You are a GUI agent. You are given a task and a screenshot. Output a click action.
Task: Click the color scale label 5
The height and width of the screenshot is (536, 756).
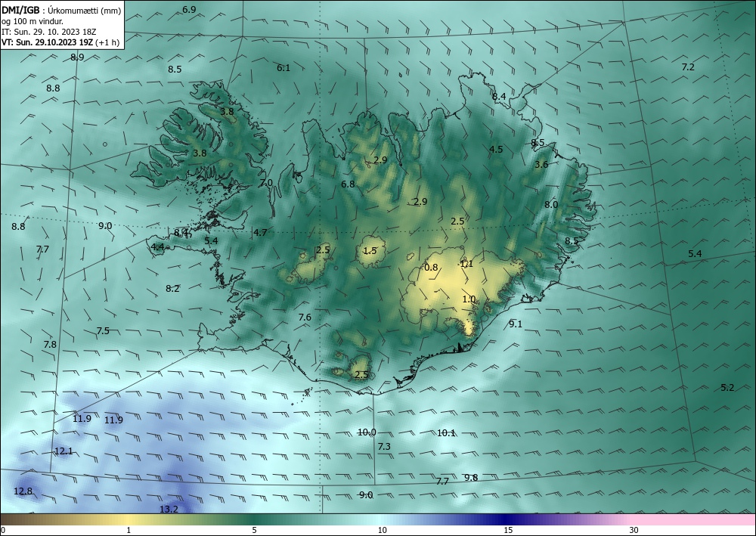click(254, 530)
